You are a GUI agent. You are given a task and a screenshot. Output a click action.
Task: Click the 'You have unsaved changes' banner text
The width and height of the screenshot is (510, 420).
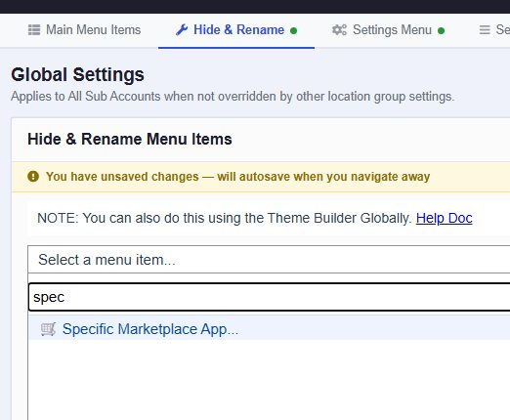point(237,177)
